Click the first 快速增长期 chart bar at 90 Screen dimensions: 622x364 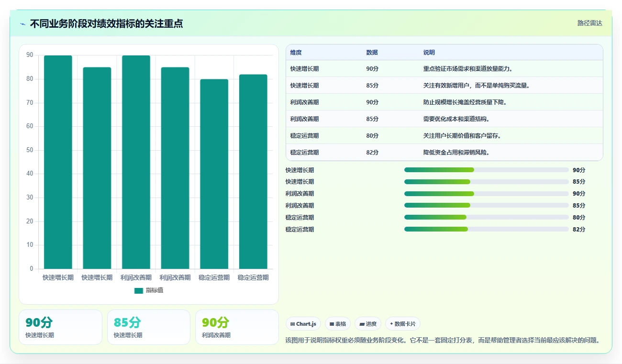(x=58, y=162)
